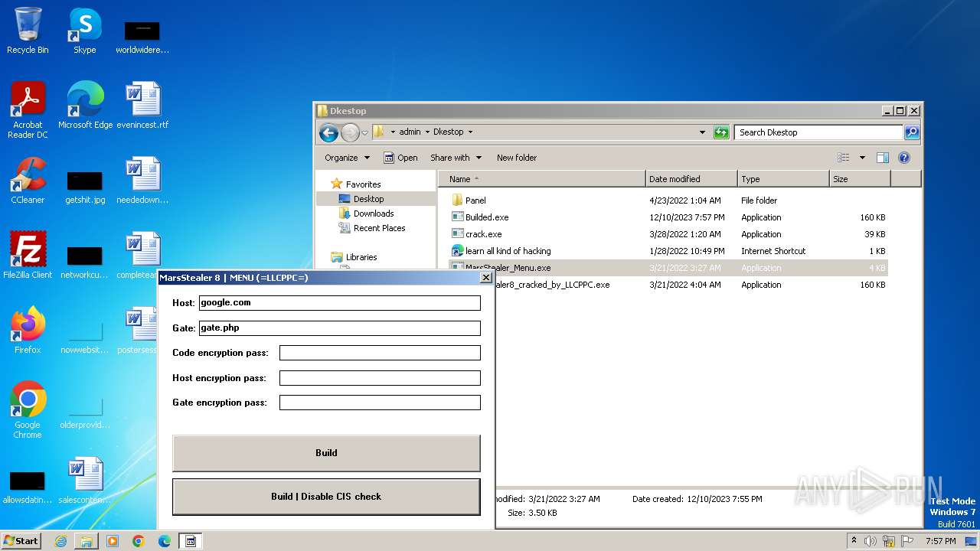Open recent pages dropdown next to Forward
The image size is (980, 551).
365,132
